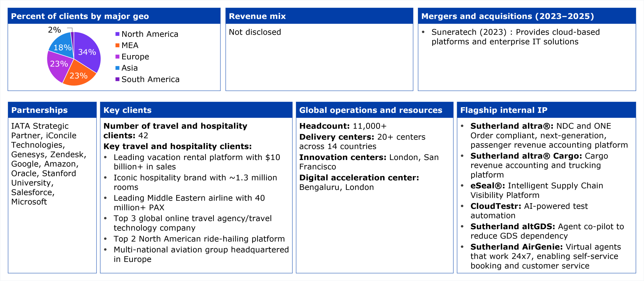Click the CloudTestr bold label
Viewport: 644px width, 281px height.
(x=496, y=206)
